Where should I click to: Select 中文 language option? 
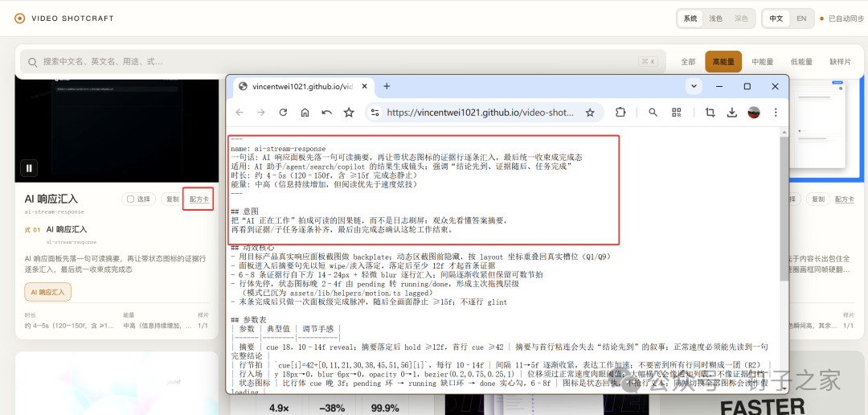(x=776, y=18)
